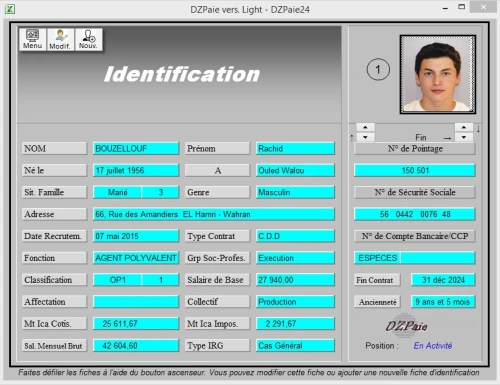Click recruitment date 07 mai 2015
The height and width of the screenshot is (385, 500).
coord(136,236)
